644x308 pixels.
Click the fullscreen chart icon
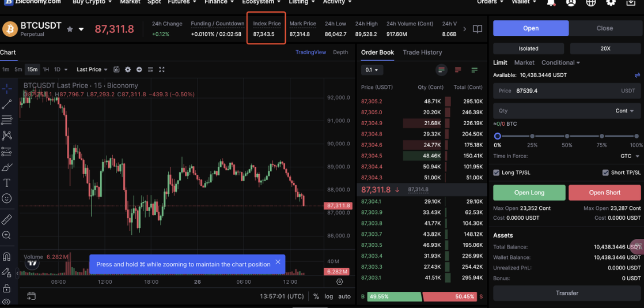(162, 70)
